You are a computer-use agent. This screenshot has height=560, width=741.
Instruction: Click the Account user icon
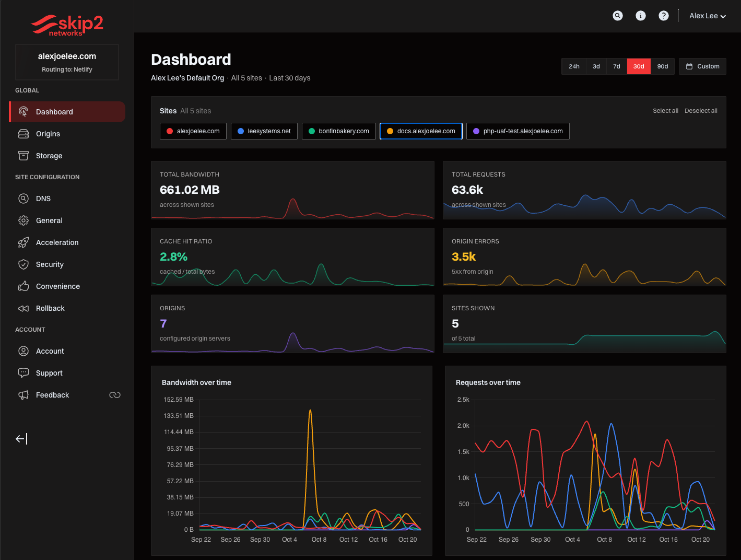(x=23, y=351)
